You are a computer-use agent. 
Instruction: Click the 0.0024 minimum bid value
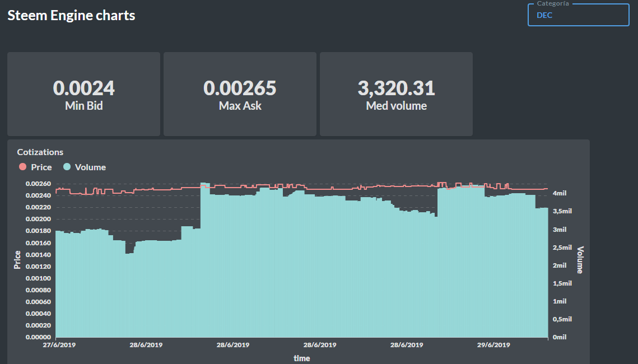83,88
